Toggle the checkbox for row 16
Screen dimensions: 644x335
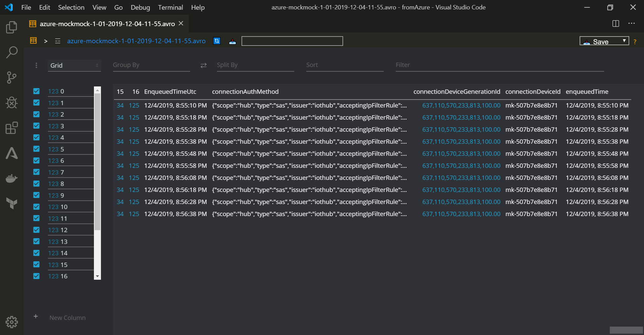click(x=36, y=276)
